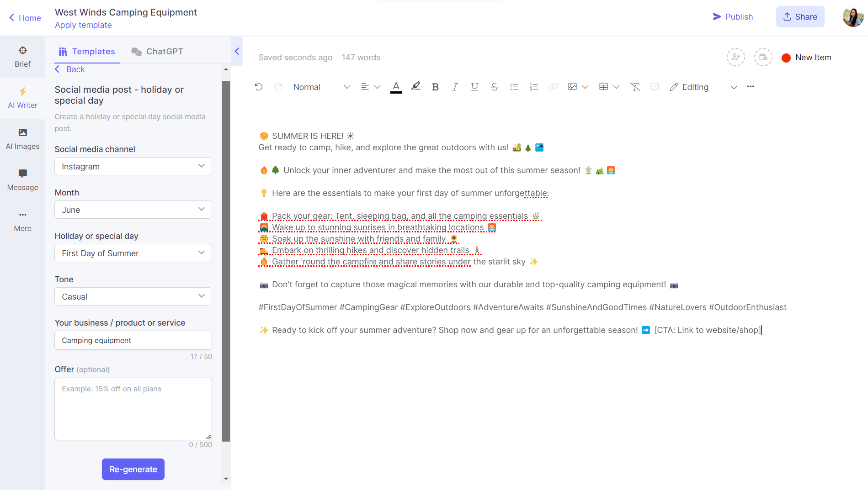Click the Re-generate button

click(x=133, y=469)
